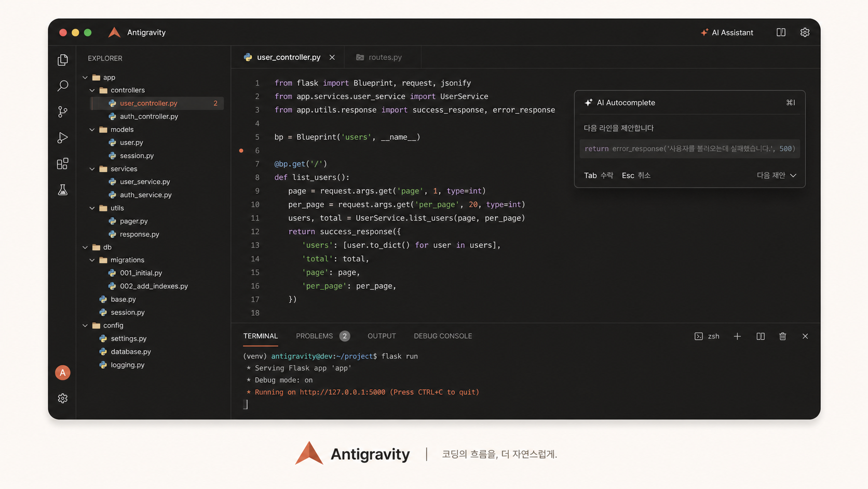Click the suggested return error_response code line
The height and width of the screenshot is (489, 868).
(x=689, y=149)
